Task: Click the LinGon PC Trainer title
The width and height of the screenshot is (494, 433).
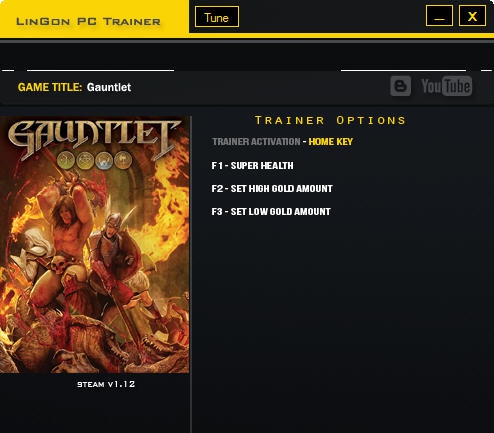Action: (88, 22)
